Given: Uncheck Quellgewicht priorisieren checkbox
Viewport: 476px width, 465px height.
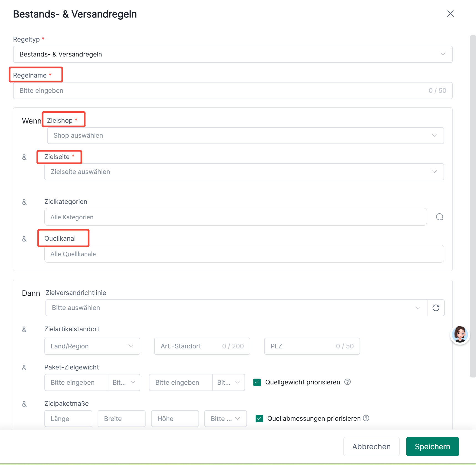Looking at the screenshot, I should 257,382.
